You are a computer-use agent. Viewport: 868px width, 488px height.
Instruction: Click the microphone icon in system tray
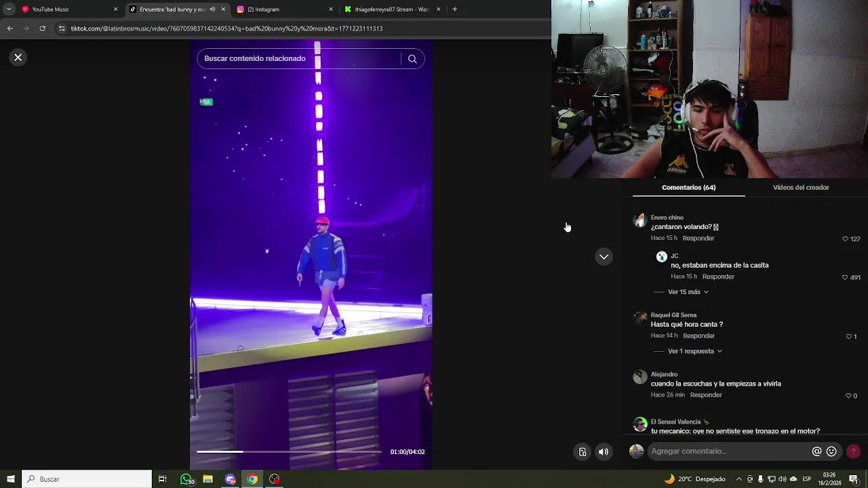pos(761,479)
